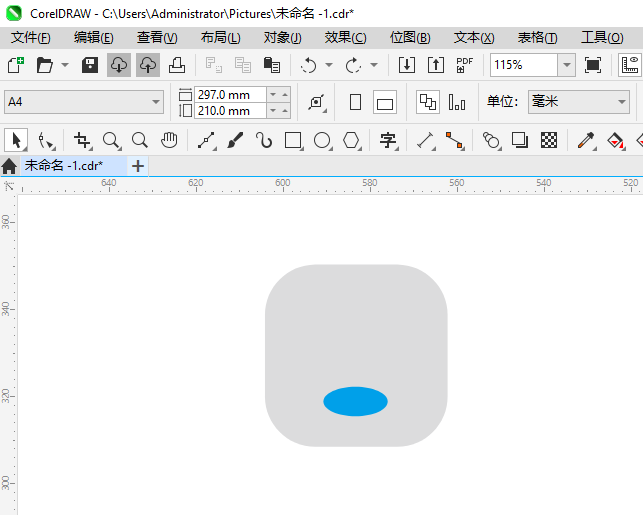Select the Crop tool
Image resolution: width=643 pixels, height=515 pixels.
point(82,141)
